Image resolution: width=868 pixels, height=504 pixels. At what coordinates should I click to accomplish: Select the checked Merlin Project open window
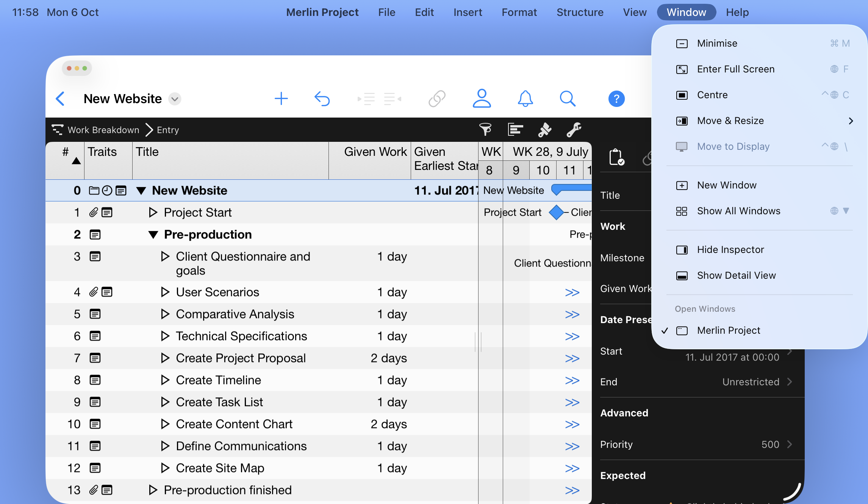(x=728, y=330)
